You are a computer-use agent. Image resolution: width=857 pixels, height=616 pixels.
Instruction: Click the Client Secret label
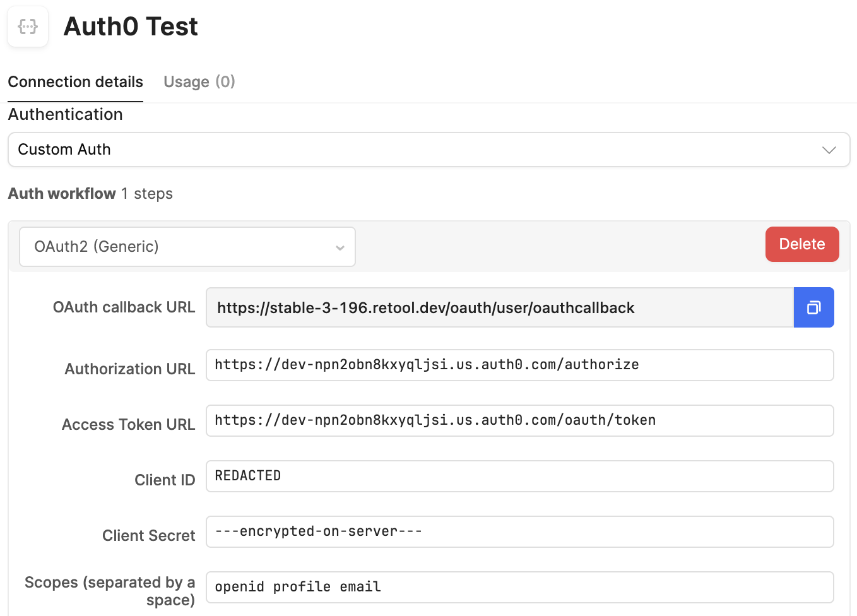[149, 536]
